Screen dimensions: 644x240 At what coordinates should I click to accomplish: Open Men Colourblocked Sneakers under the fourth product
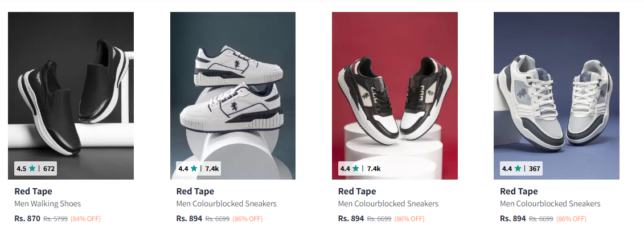(550, 204)
